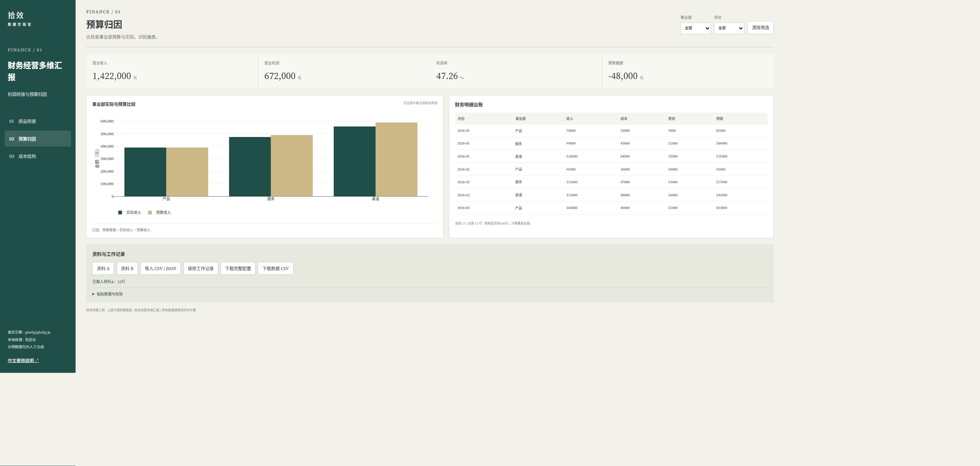Screen dimensions: 980x466
Task: Click the 利润率 47.26 KPI card
Action: pos(516,71)
